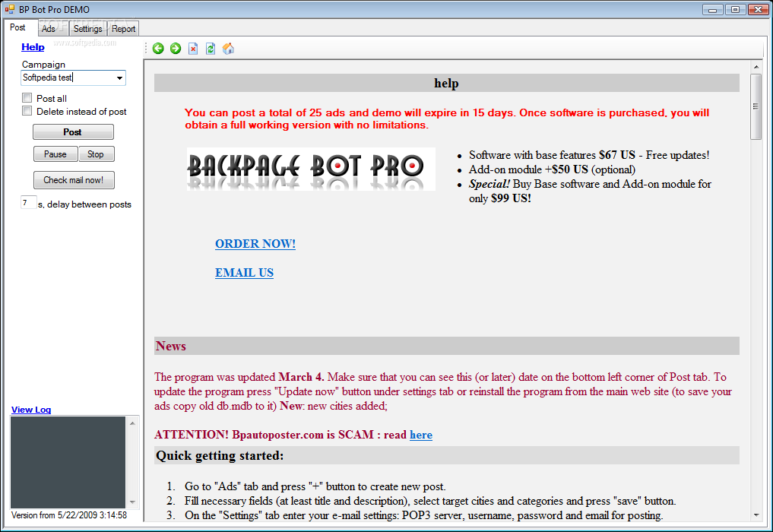This screenshot has width=773, height=532.
Task: Click step 1 'Go to Ads tab' text
Action: pyautogui.click(x=315, y=486)
